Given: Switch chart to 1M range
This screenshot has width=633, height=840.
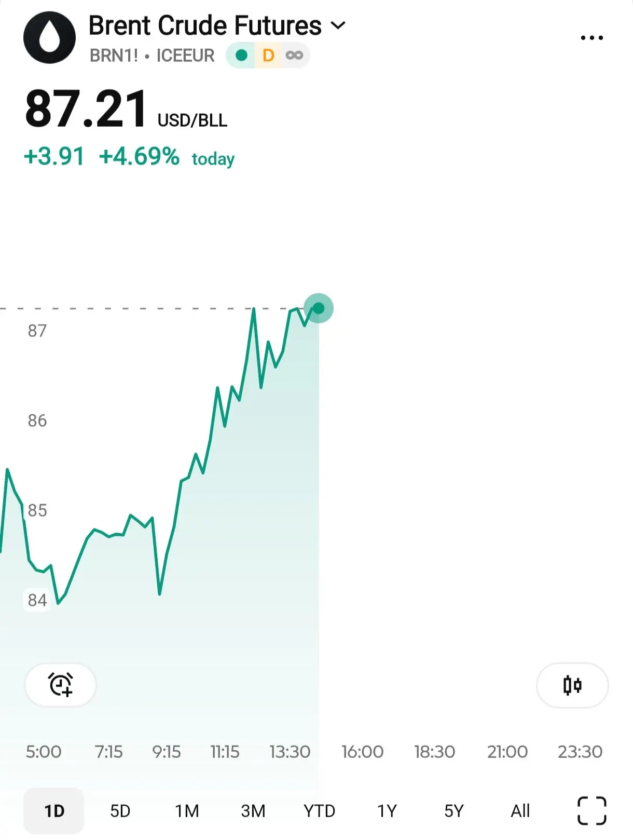Looking at the screenshot, I should point(187,810).
